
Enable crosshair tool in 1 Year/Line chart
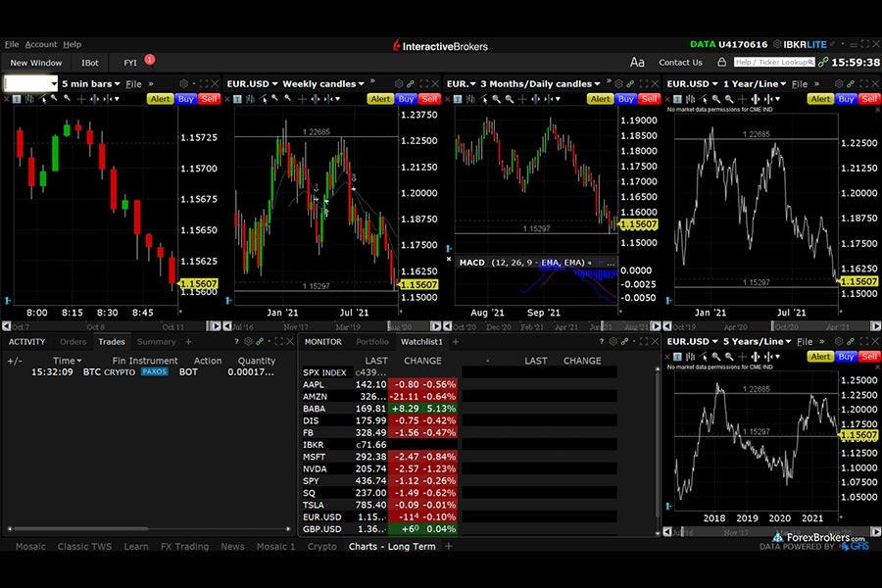click(x=742, y=99)
